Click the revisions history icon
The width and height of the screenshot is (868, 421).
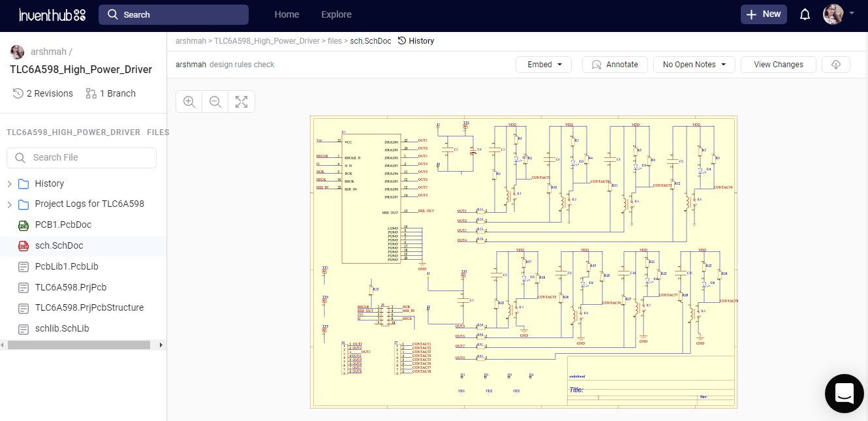18,93
